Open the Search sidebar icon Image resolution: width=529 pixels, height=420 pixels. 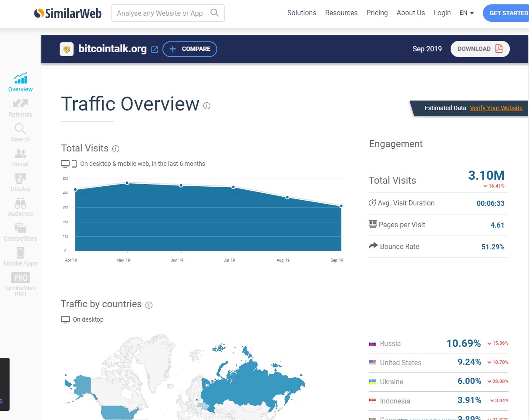pyautogui.click(x=20, y=129)
